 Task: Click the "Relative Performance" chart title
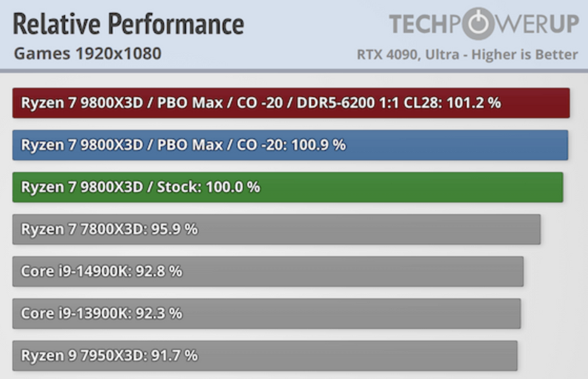click(x=129, y=24)
